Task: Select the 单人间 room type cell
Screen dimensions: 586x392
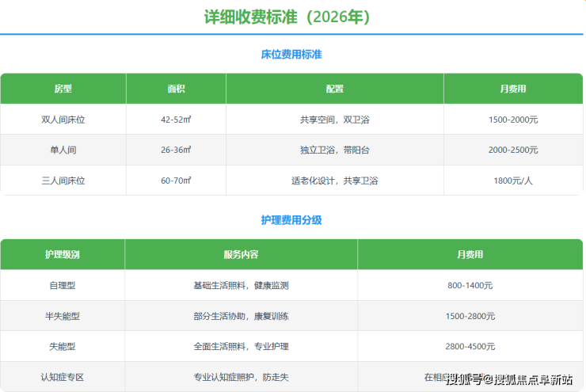Action: pyautogui.click(x=63, y=150)
